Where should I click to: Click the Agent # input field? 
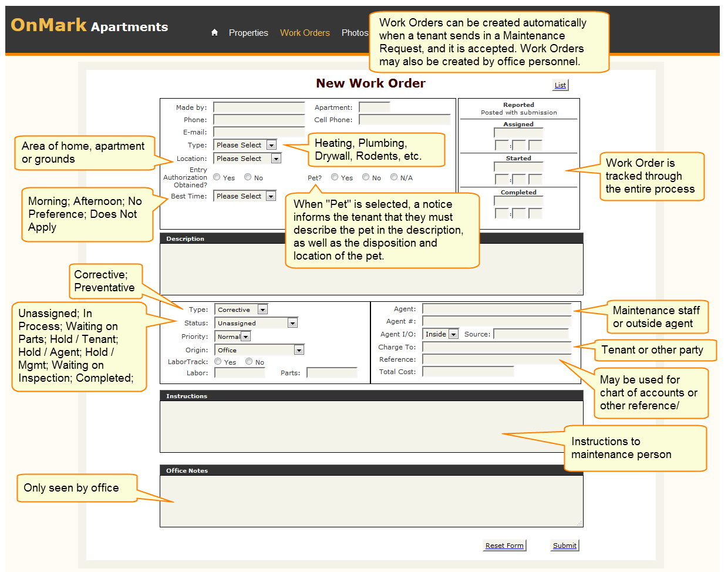pos(497,321)
